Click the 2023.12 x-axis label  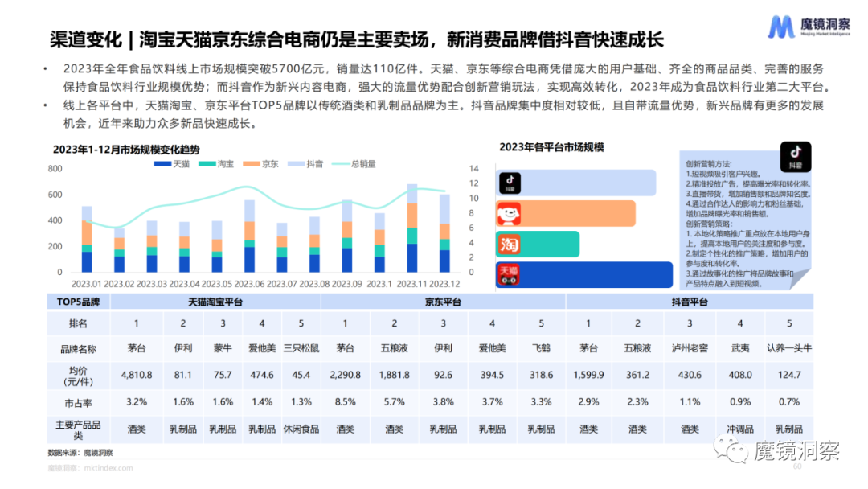(444, 284)
